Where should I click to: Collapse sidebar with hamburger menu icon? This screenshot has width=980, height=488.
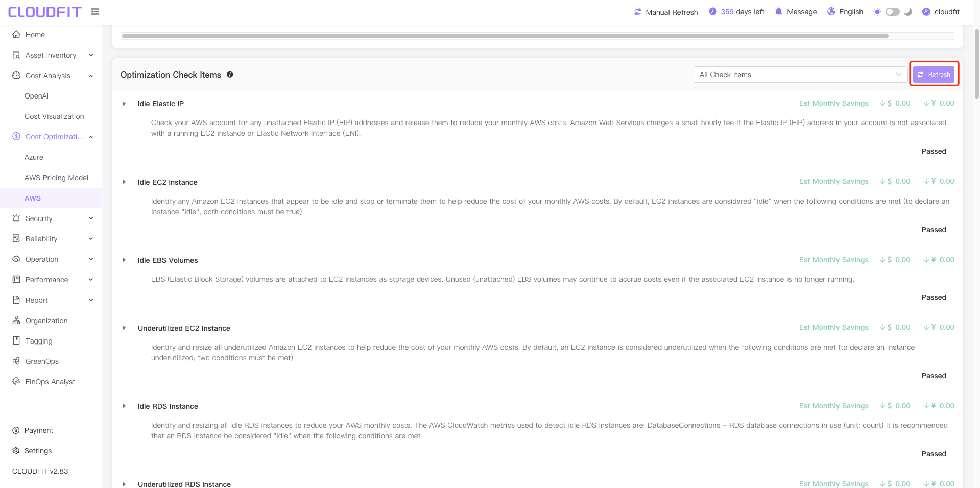coord(95,11)
